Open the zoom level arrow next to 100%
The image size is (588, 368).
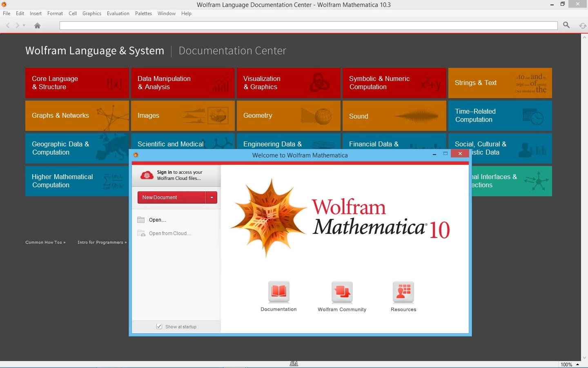[578, 364]
